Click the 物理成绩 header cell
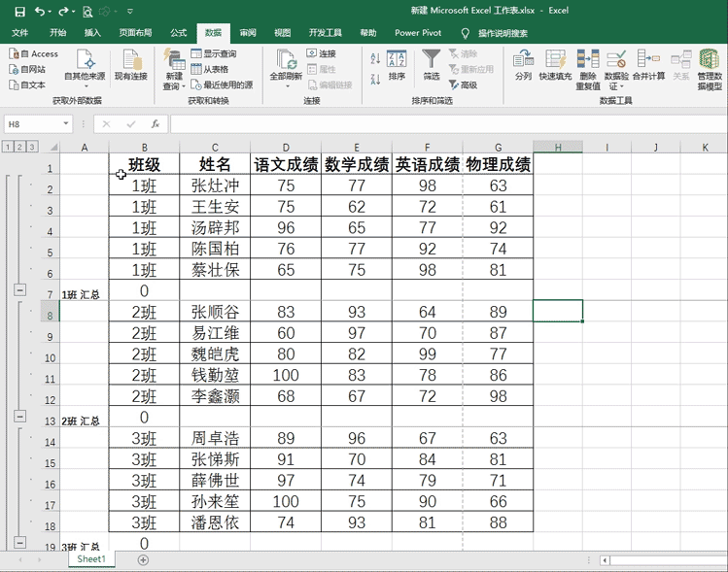Screen dimensions: 728x572 point(498,164)
